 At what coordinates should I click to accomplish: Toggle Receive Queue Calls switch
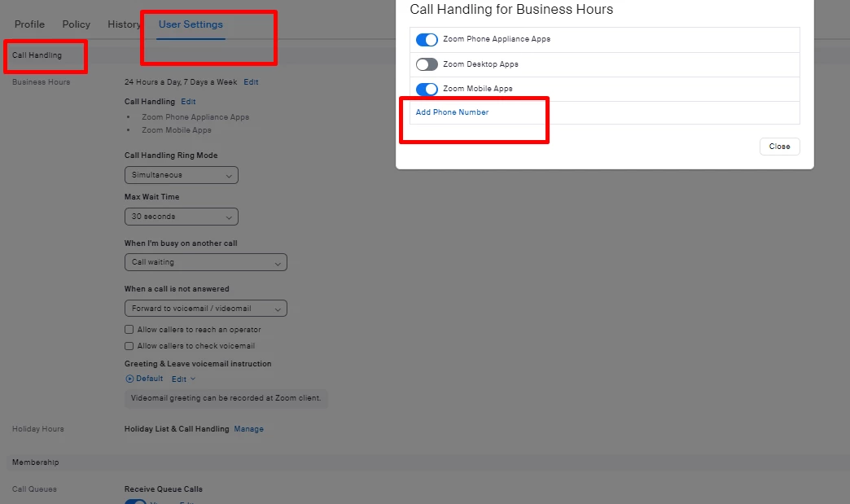pyautogui.click(x=135, y=502)
